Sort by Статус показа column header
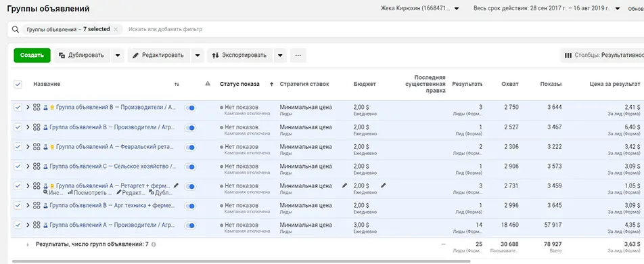The height and width of the screenshot is (264, 644). pos(240,85)
